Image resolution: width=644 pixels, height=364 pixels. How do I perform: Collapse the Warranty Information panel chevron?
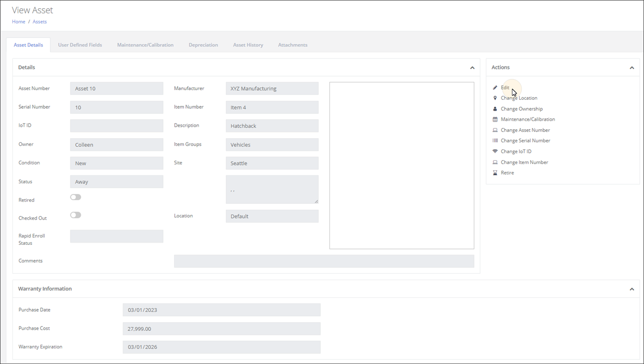pyautogui.click(x=632, y=289)
